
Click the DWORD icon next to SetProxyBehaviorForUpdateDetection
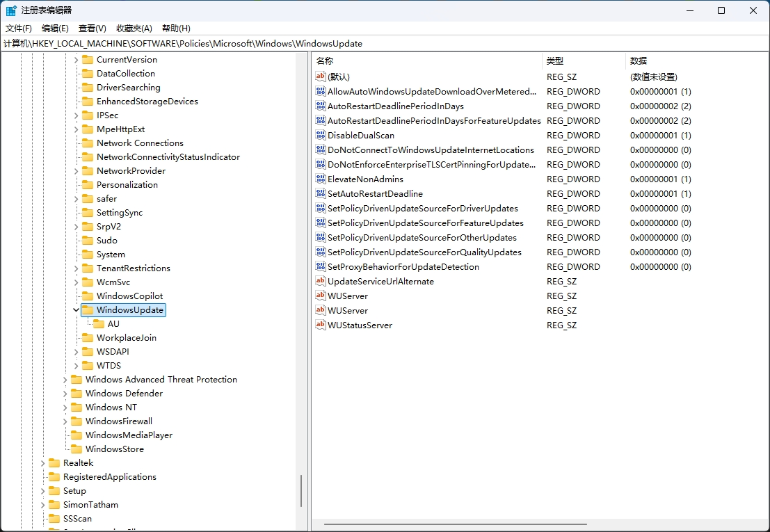(x=320, y=266)
